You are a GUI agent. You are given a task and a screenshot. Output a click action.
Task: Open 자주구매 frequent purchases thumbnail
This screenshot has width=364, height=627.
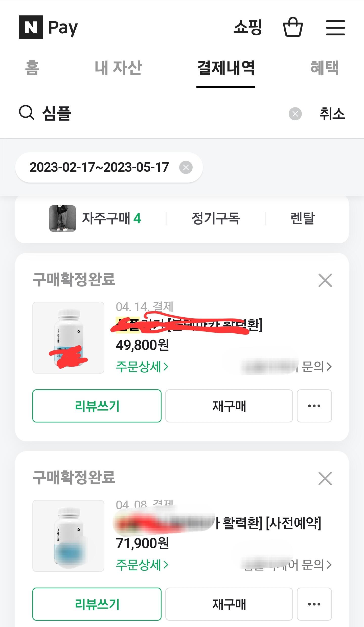click(62, 218)
